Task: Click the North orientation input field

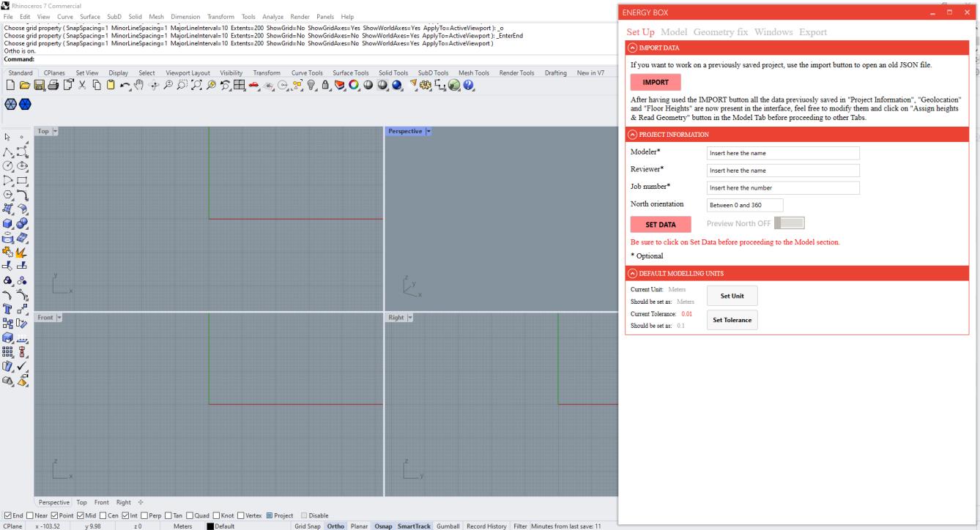Action: pos(744,205)
